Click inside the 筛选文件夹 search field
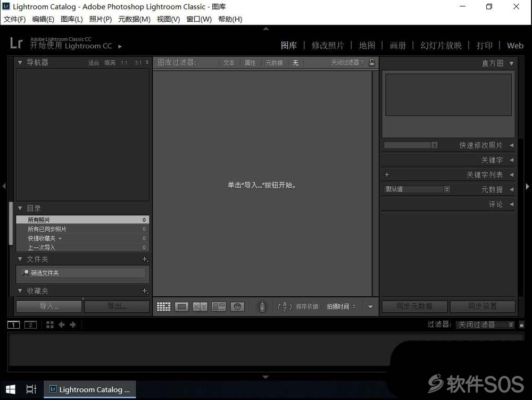Screen dimensions: 532x400 coord(83,273)
